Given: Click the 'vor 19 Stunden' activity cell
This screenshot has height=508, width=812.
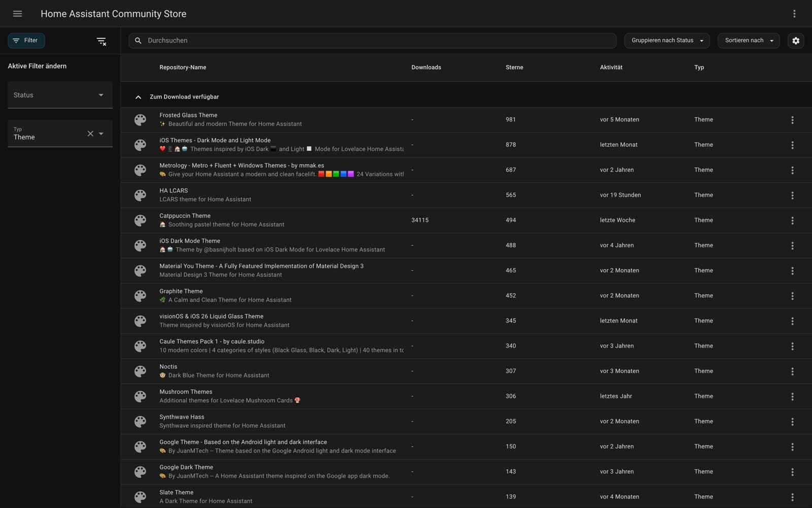Looking at the screenshot, I should tap(620, 195).
